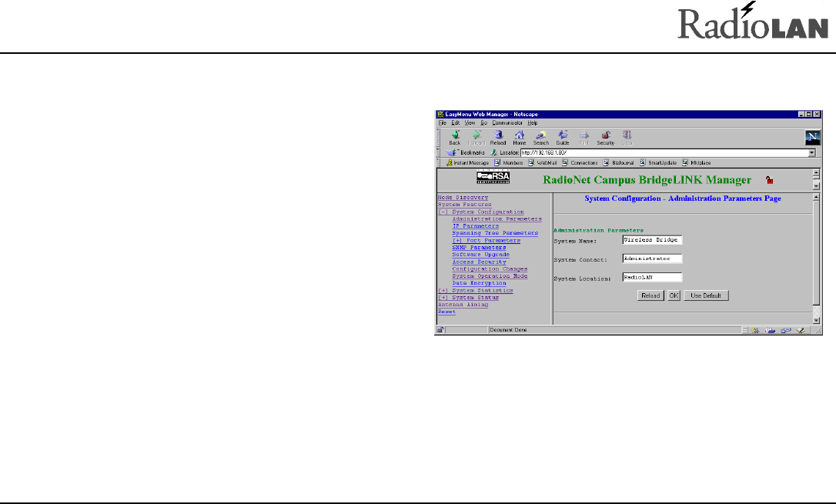Open the Location URL dropdown arrow
The height and width of the screenshot is (504, 836).
811,153
